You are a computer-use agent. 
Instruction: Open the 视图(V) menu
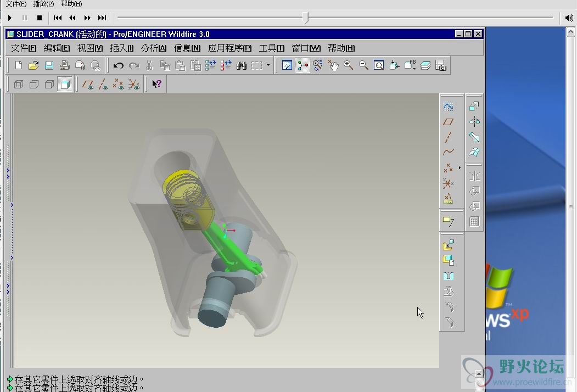[90, 48]
